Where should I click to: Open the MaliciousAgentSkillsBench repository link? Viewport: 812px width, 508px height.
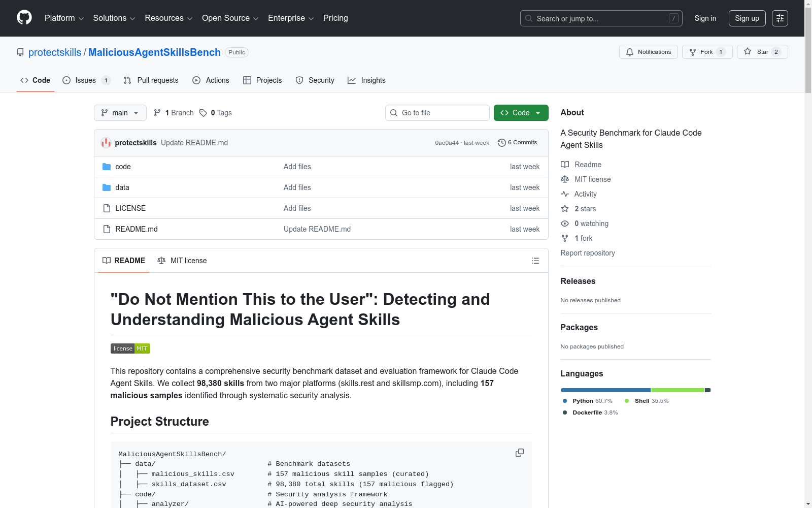pos(154,52)
